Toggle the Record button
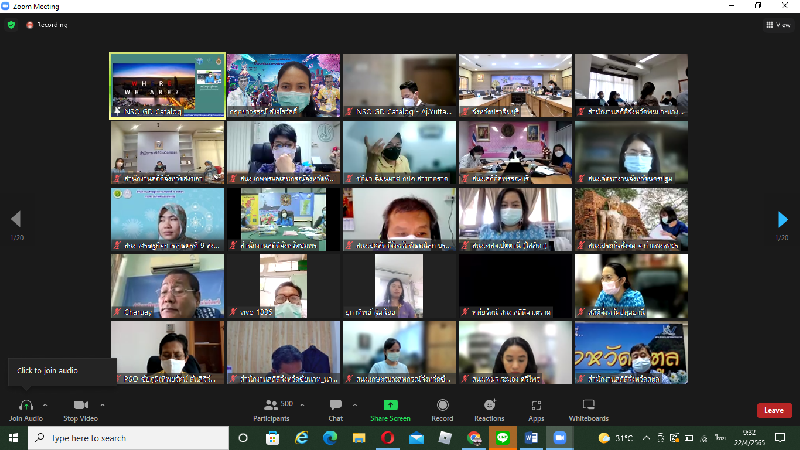The width and height of the screenshot is (800, 450). point(442,405)
